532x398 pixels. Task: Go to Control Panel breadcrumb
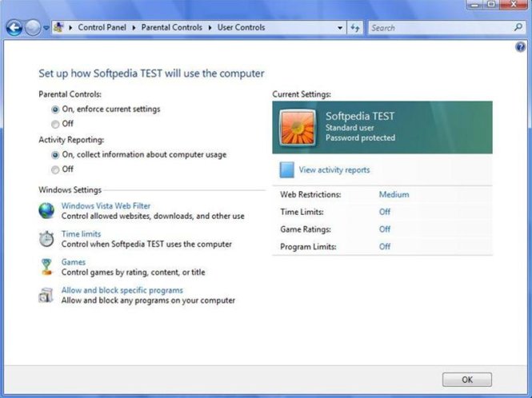[x=102, y=27]
